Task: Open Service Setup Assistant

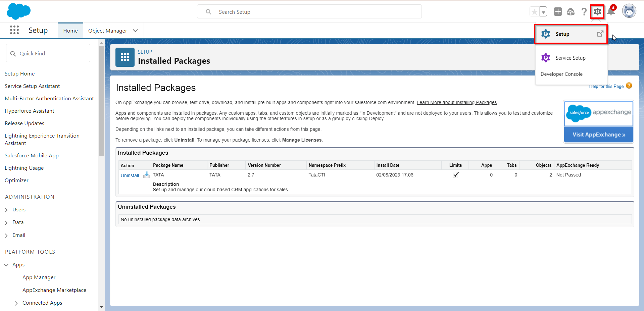Action: tap(32, 86)
